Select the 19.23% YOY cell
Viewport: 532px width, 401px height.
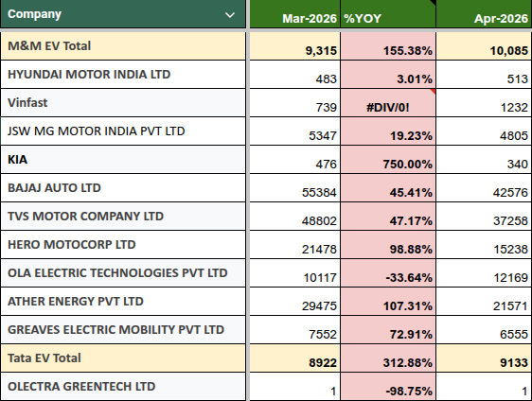pyautogui.click(x=388, y=131)
